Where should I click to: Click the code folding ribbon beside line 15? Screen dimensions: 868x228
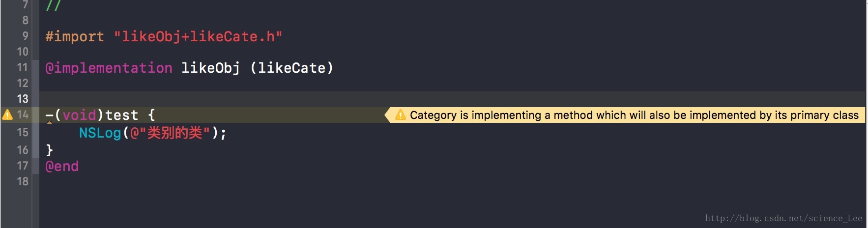pos(35,132)
